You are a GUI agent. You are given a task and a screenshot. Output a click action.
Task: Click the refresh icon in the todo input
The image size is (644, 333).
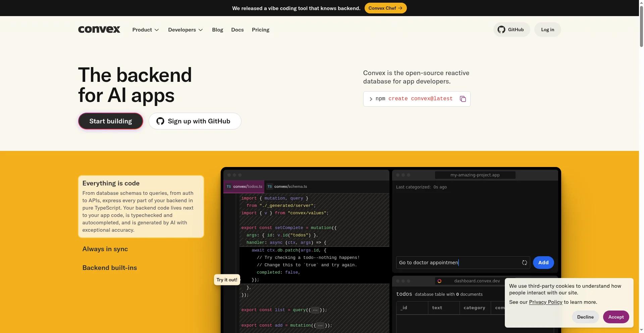(524, 263)
